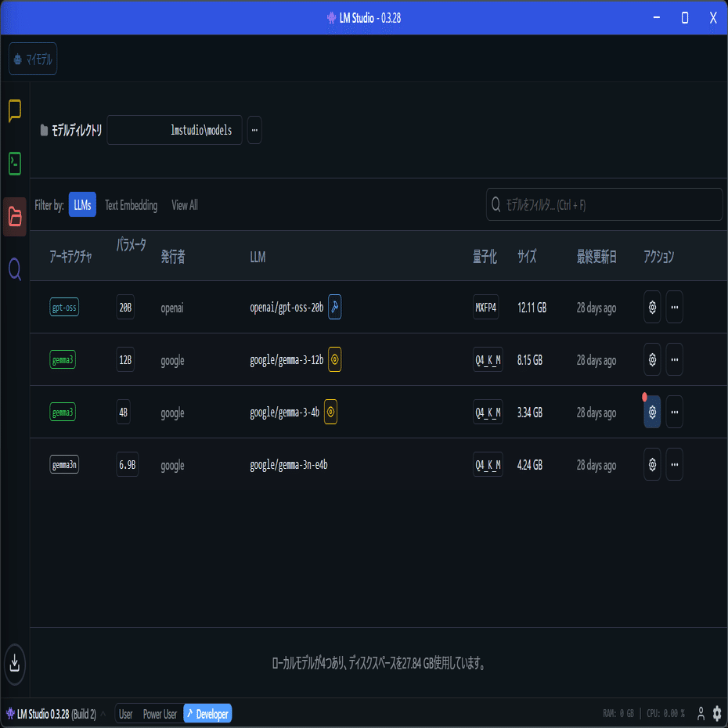The width and height of the screenshot is (728, 728).
Task: Click the gpt-oss architecture tag
Action: tap(64, 308)
